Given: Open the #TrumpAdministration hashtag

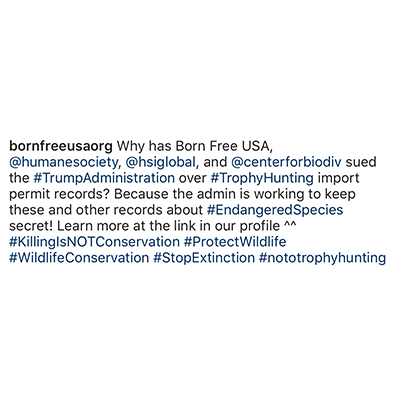Looking at the screenshot, I should click(104, 178).
